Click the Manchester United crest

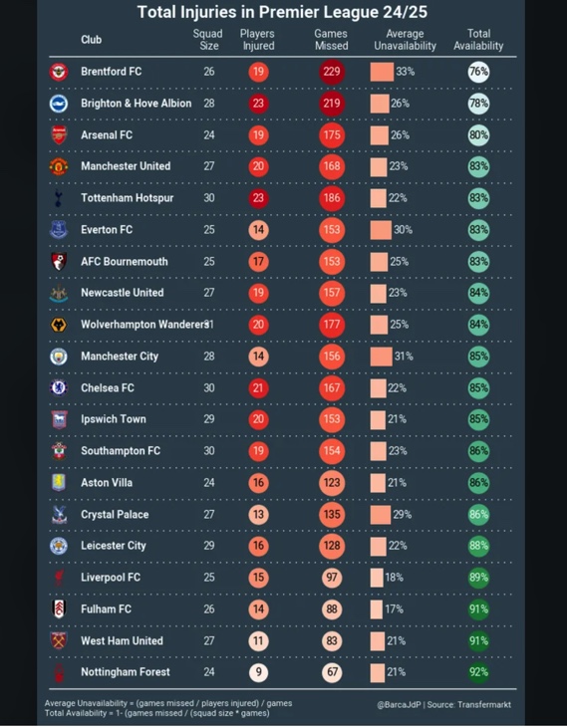[59, 166]
